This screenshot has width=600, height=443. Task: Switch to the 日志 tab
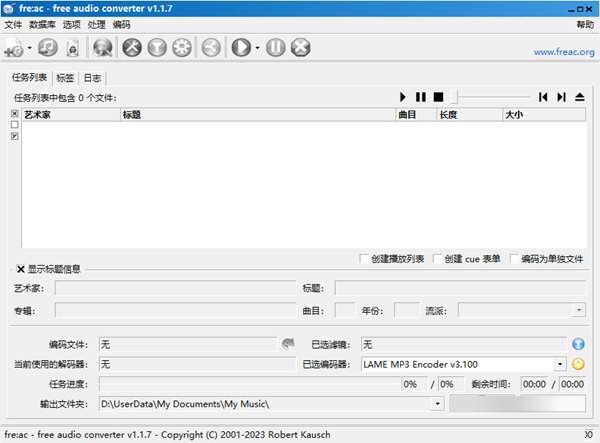coord(92,77)
